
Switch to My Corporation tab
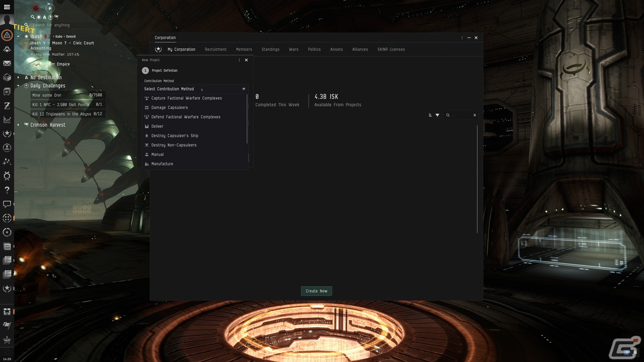click(x=181, y=49)
